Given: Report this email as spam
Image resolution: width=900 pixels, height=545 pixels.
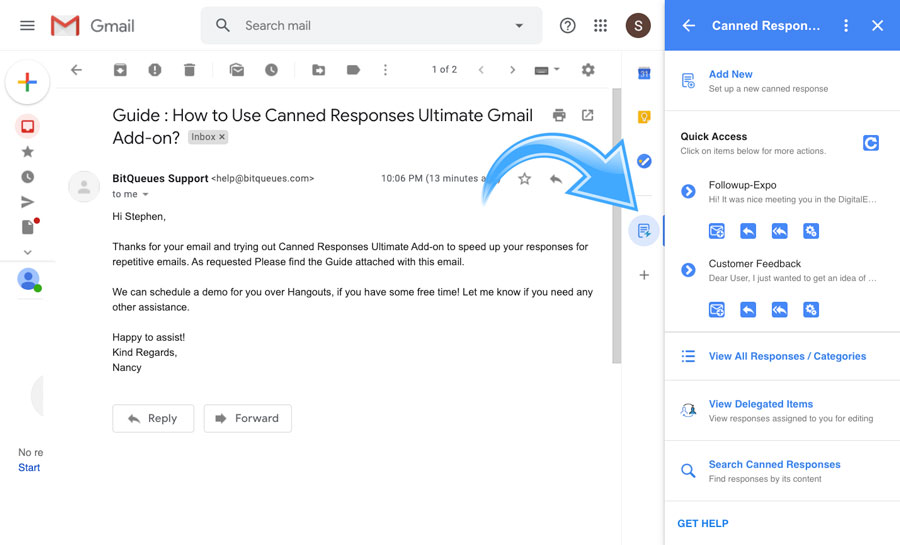Looking at the screenshot, I should pyautogui.click(x=154, y=70).
